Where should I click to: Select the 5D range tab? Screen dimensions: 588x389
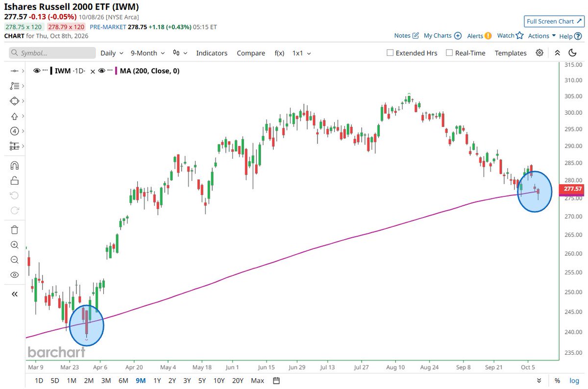tap(55, 381)
